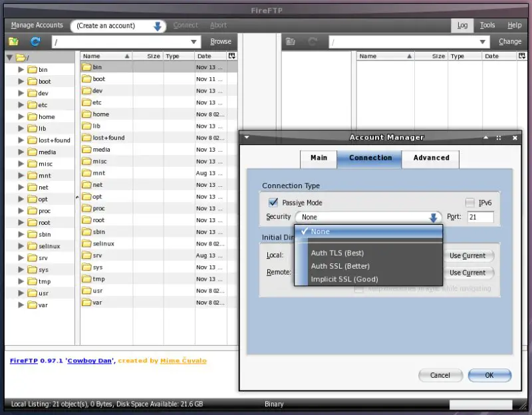
Task: Maximize the Account Manager dialog
Action: pos(498,138)
